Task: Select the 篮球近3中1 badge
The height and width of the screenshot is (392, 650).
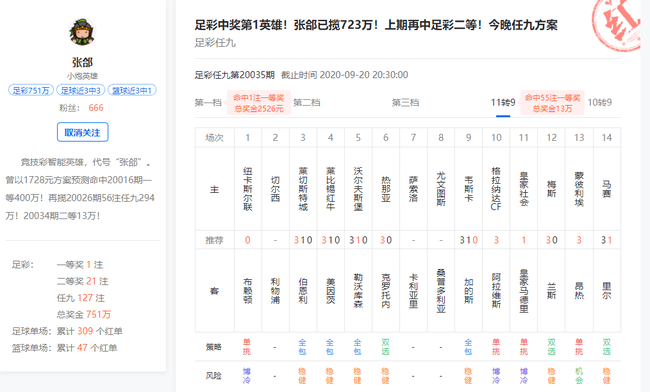Action: tap(132, 90)
